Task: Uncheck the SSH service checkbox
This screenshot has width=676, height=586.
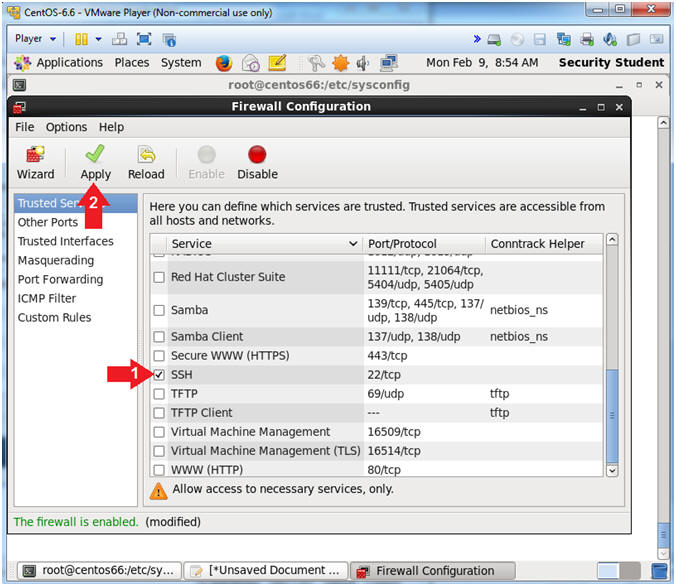Action: 159,375
